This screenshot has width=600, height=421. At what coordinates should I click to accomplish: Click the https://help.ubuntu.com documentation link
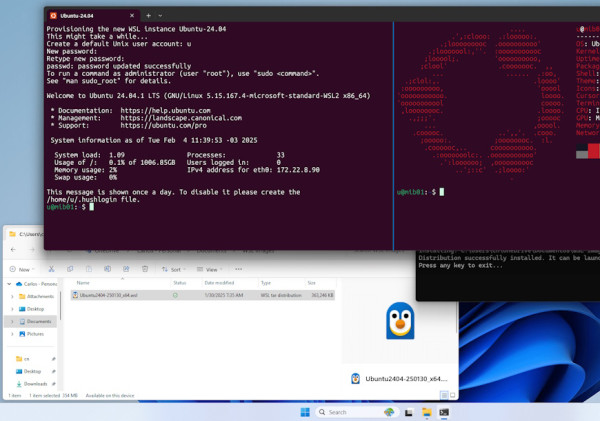pyautogui.click(x=165, y=111)
